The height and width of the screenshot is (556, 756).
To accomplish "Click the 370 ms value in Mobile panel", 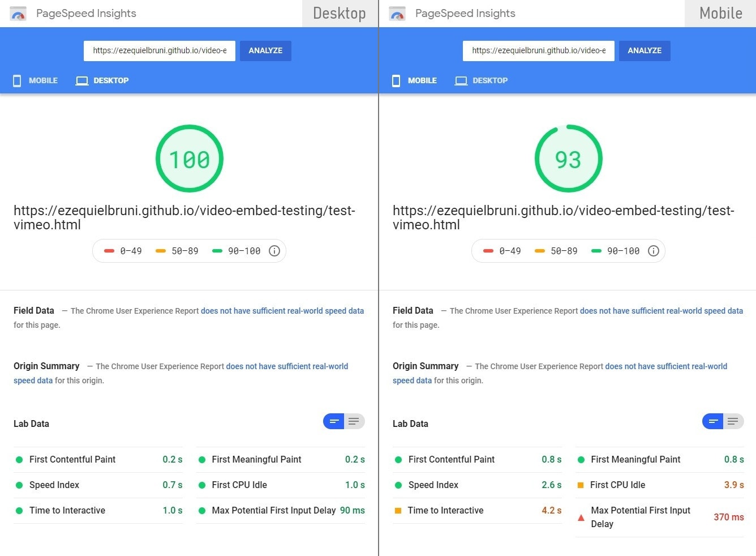I will pyautogui.click(x=729, y=517).
